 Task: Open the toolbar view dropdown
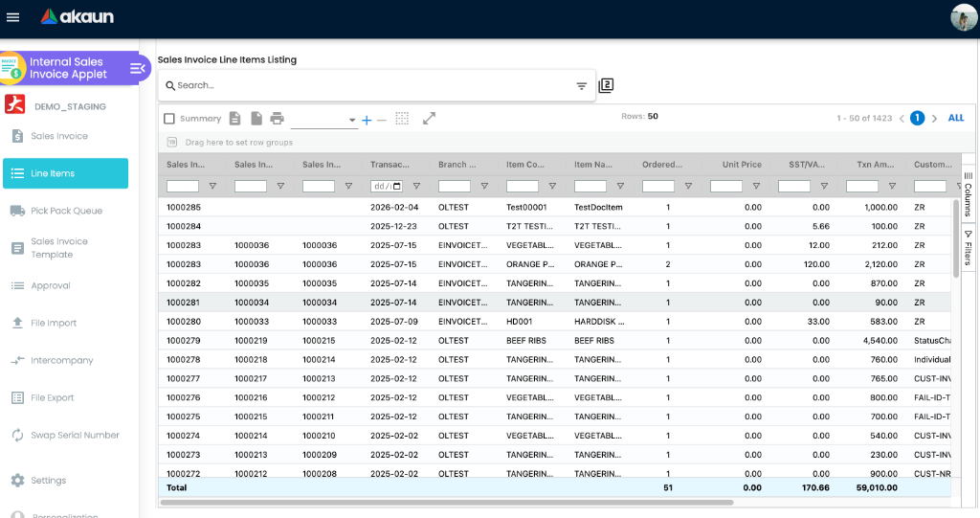[323, 120]
